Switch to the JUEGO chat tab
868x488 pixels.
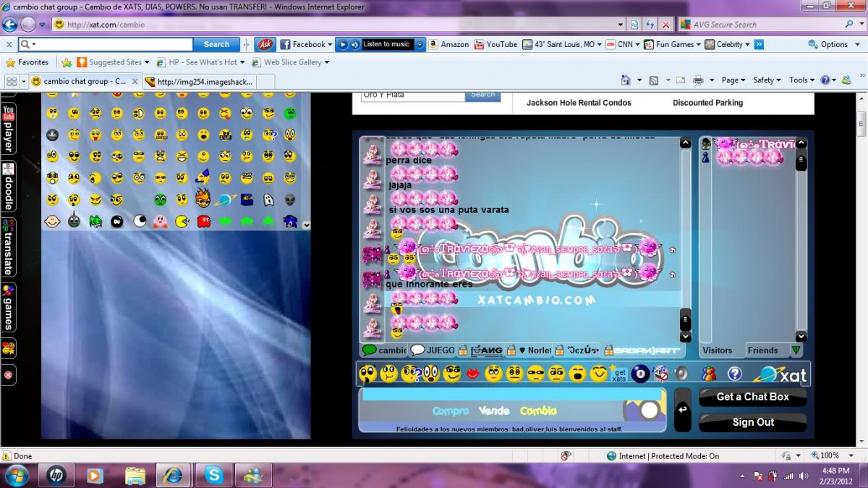(433, 350)
